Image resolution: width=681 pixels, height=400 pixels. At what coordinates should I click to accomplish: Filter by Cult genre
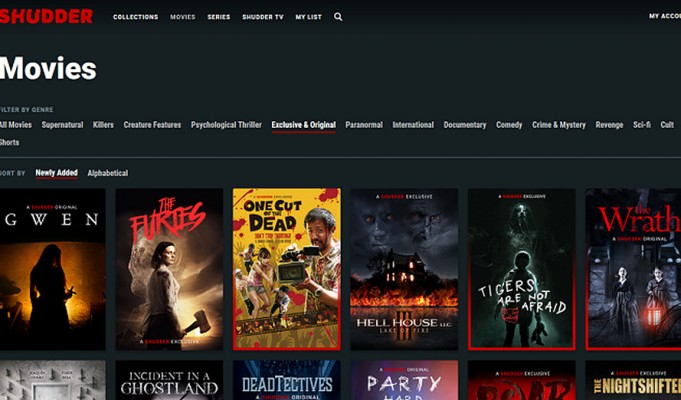point(667,125)
